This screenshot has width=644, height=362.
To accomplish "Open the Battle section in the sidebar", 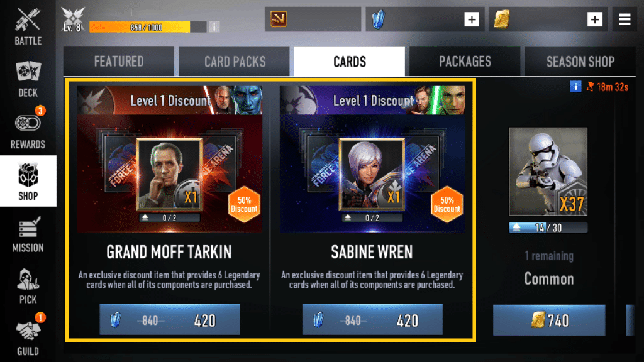I will click(x=28, y=26).
